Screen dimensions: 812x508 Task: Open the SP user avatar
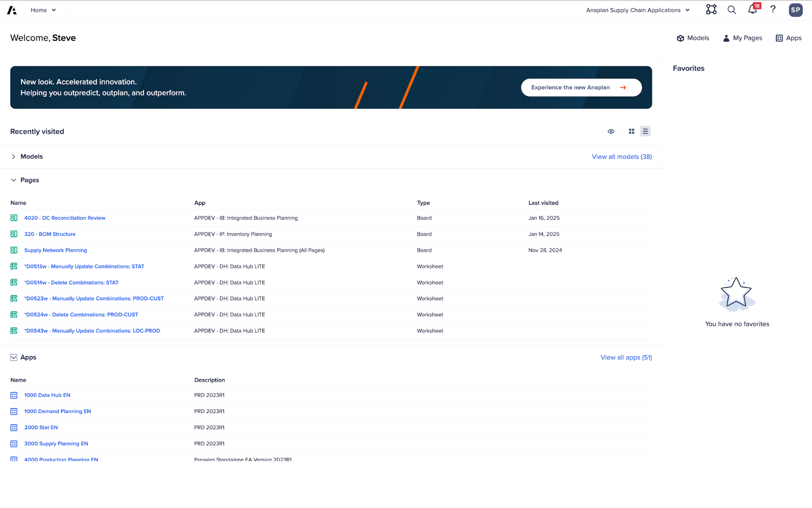coord(795,10)
